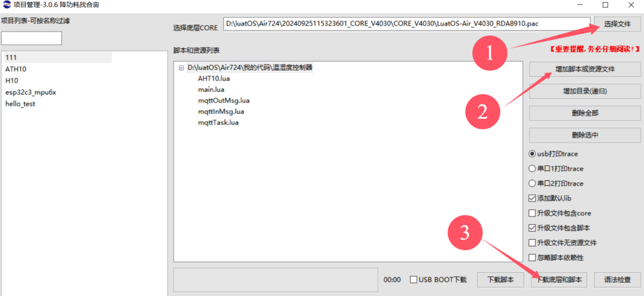Collapse the 温湿度控制器 folder tree node
The height and width of the screenshot is (296, 644).
point(181,67)
